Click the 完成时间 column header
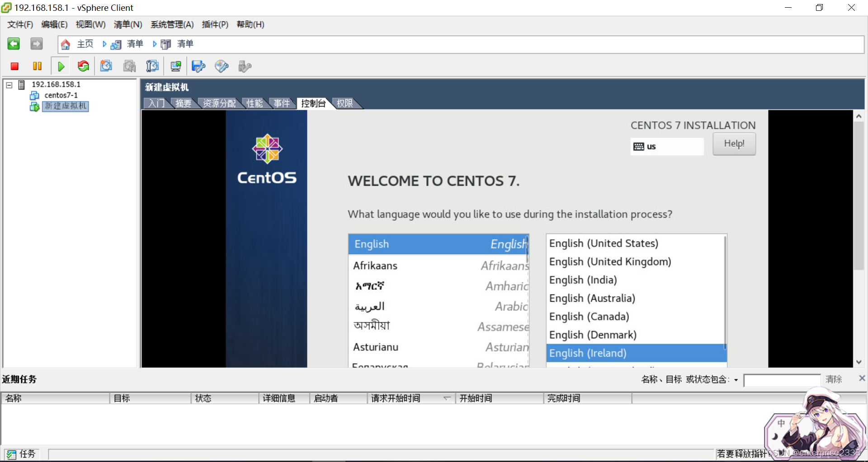The height and width of the screenshot is (462, 868). [x=588, y=398]
